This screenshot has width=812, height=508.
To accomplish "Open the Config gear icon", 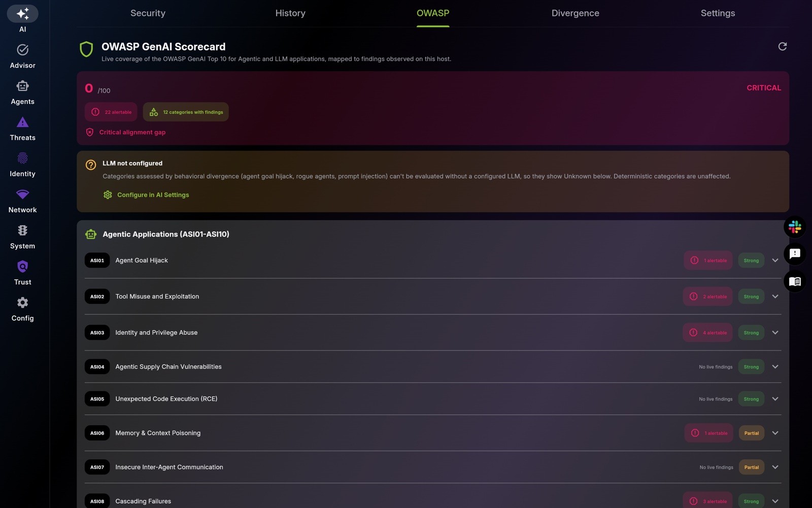I will pos(22,302).
